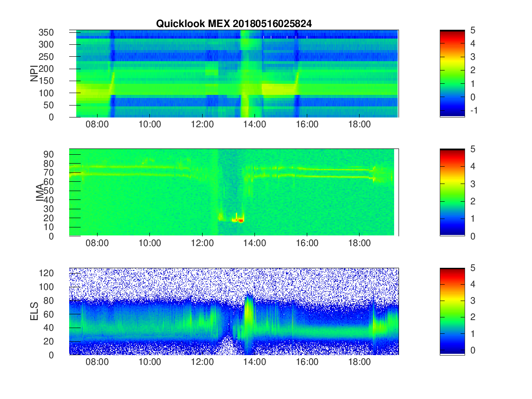Click the NPI y-axis label
The width and height of the screenshot is (532, 399).
click(34, 74)
